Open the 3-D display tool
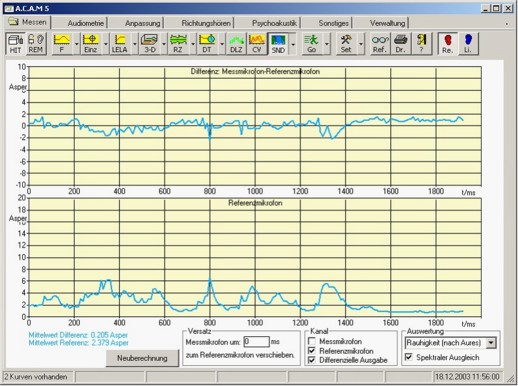518x386 pixels. point(149,44)
